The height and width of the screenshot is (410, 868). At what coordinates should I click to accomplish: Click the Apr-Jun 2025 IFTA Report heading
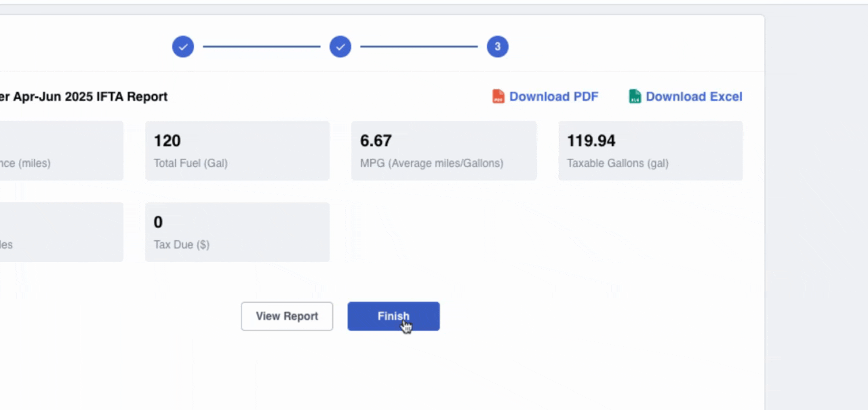pos(83,96)
